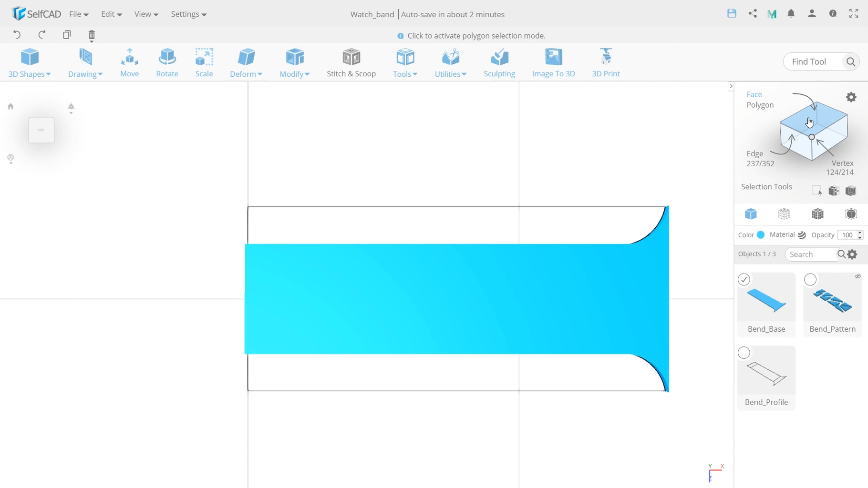Save the project with the disk icon
868x488 pixels.
(x=732, y=14)
